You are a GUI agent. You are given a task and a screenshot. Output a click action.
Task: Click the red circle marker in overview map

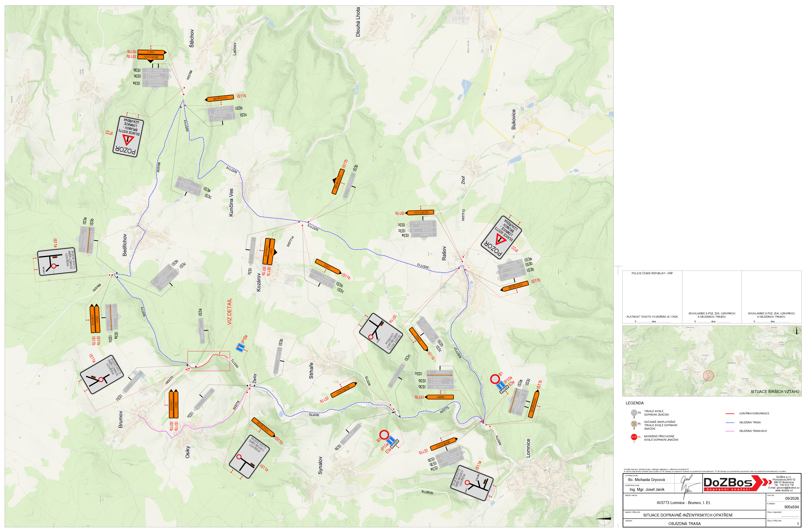[x=708, y=376]
